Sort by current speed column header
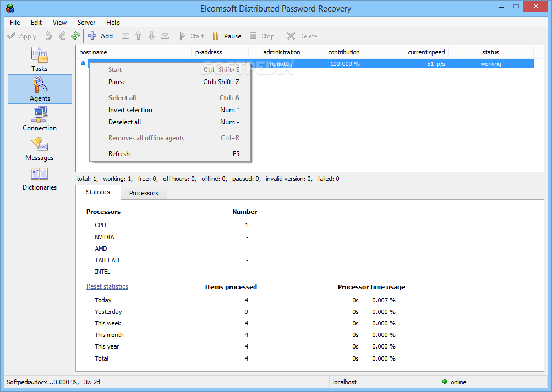 tap(406, 52)
